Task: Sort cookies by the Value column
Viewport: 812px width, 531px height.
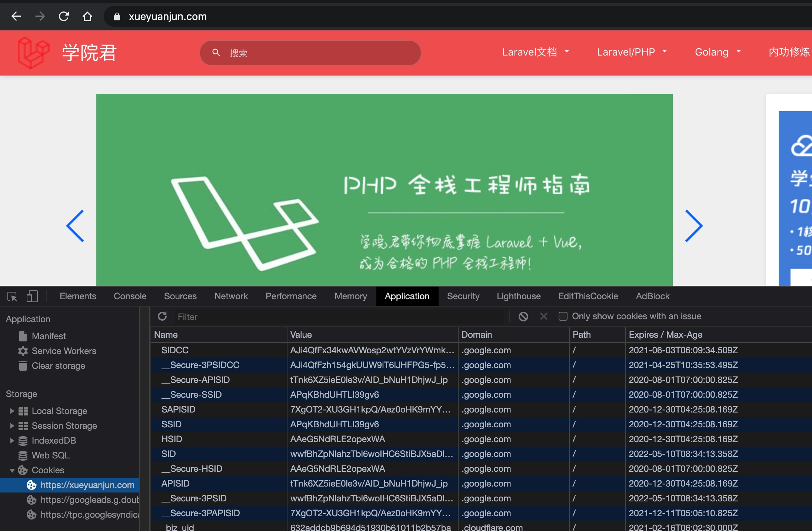Action: [x=373, y=335]
